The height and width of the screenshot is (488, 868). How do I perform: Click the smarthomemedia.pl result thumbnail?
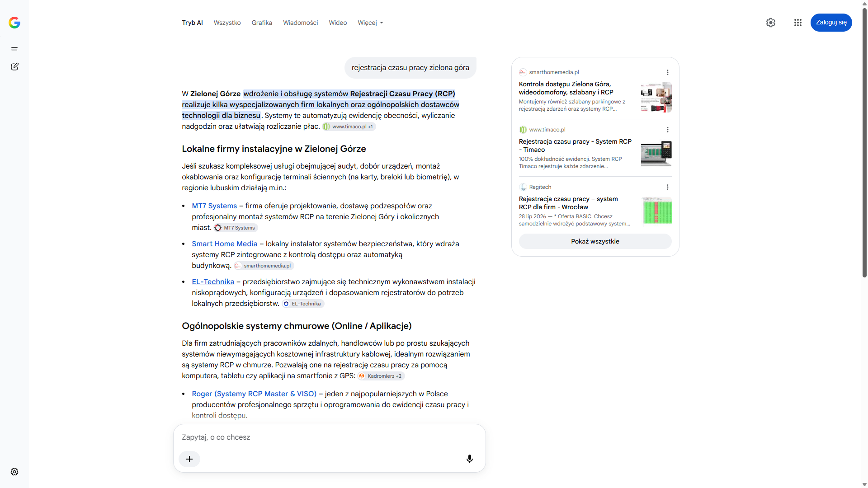(656, 97)
